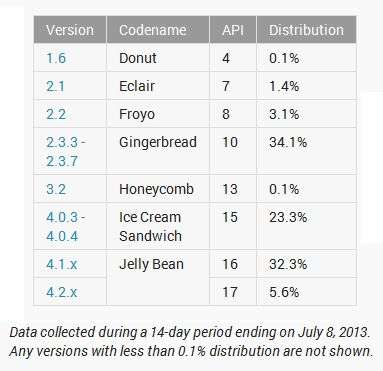Click the Distribution column header

tap(306, 30)
